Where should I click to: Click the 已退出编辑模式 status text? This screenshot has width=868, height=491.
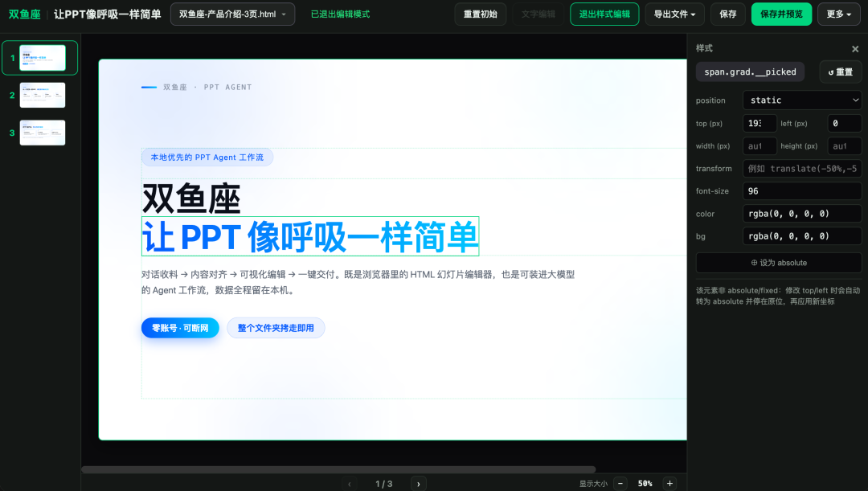341,14
